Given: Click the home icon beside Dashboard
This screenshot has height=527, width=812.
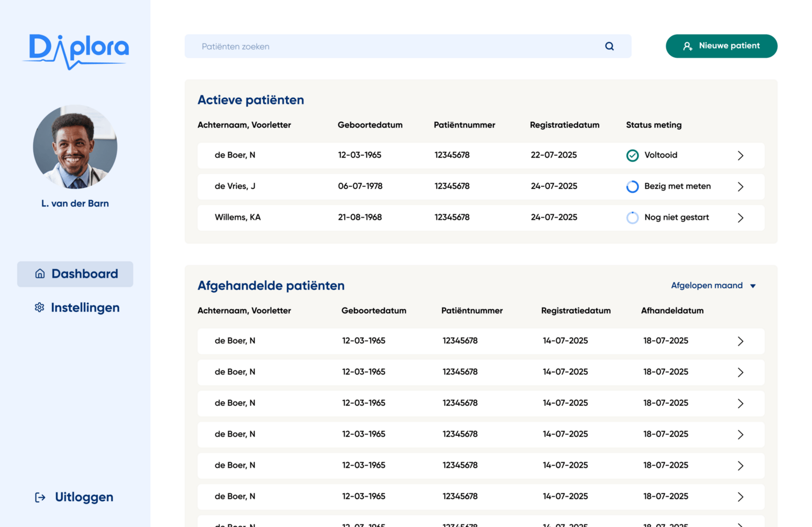Looking at the screenshot, I should coord(40,274).
